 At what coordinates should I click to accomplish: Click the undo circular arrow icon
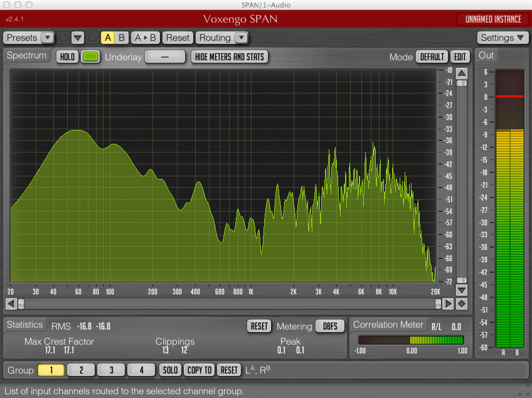63,38
